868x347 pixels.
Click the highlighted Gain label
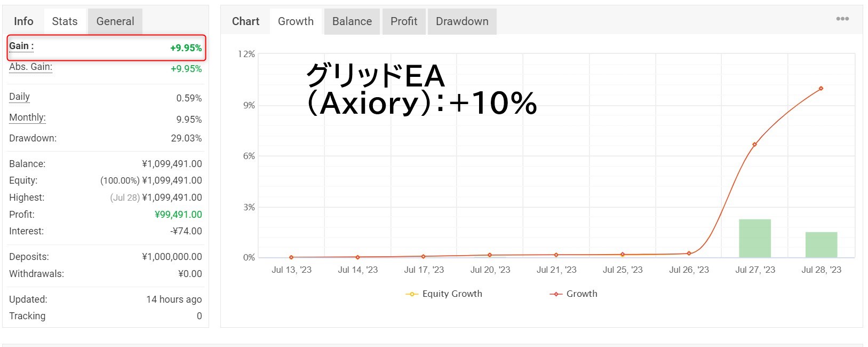[21, 46]
